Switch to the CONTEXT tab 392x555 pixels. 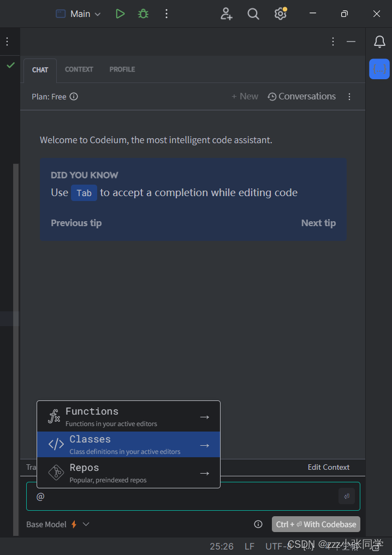[79, 69]
